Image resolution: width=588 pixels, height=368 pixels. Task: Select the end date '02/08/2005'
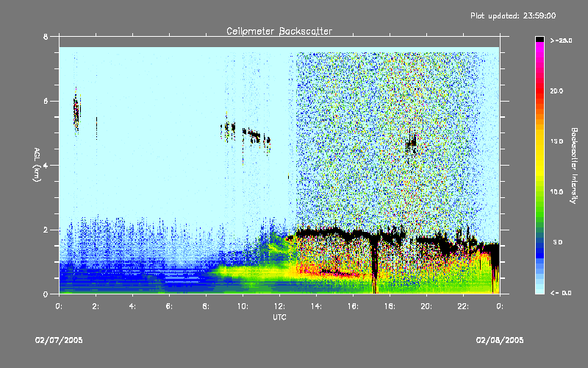coord(500,340)
